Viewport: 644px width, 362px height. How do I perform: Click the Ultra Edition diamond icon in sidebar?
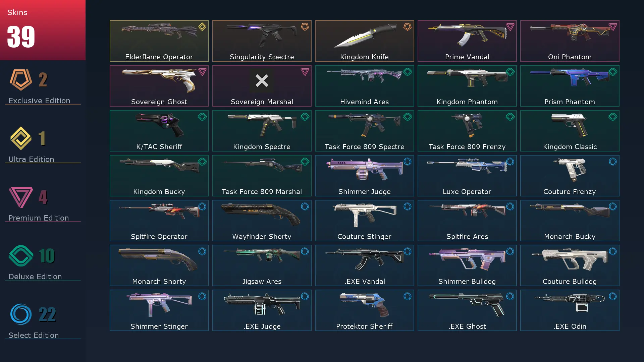pyautogui.click(x=21, y=138)
